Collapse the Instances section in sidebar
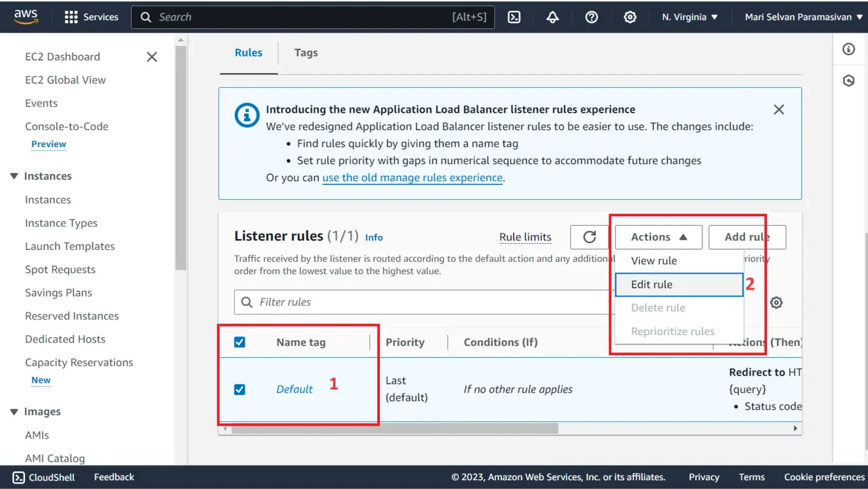This screenshot has height=489, width=868. pos(14,176)
